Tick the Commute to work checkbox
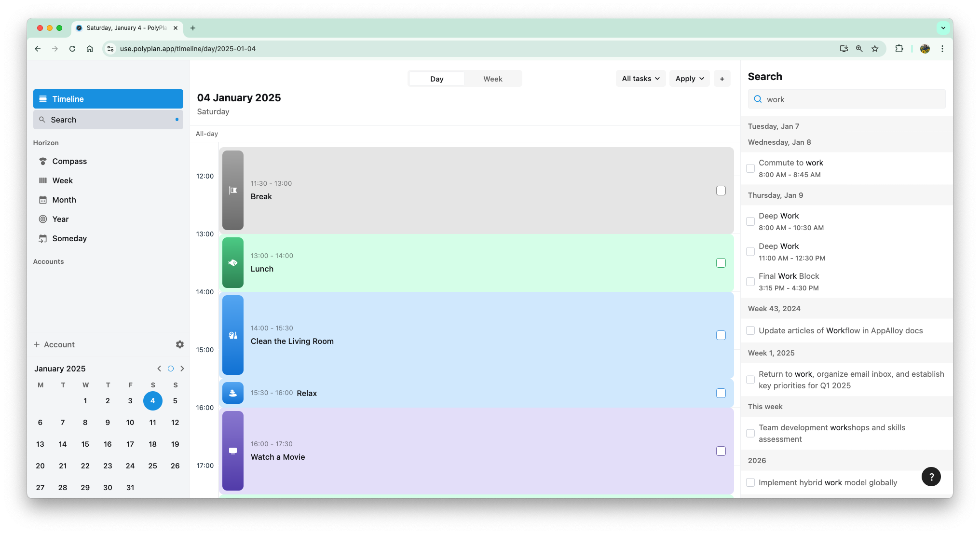The height and width of the screenshot is (534, 980). pos(750,168)
